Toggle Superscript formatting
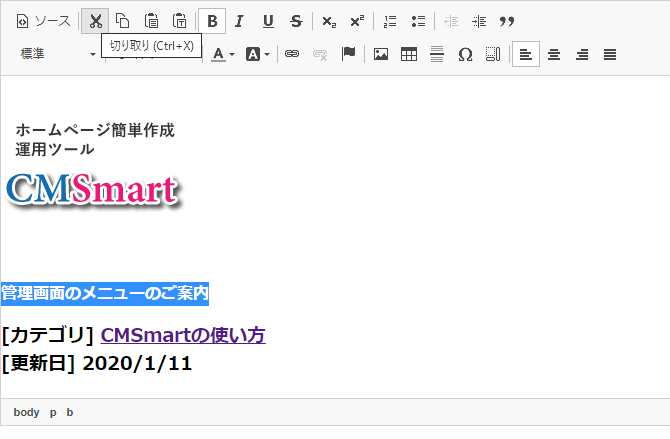670x439 pixels. click(357, 21)
